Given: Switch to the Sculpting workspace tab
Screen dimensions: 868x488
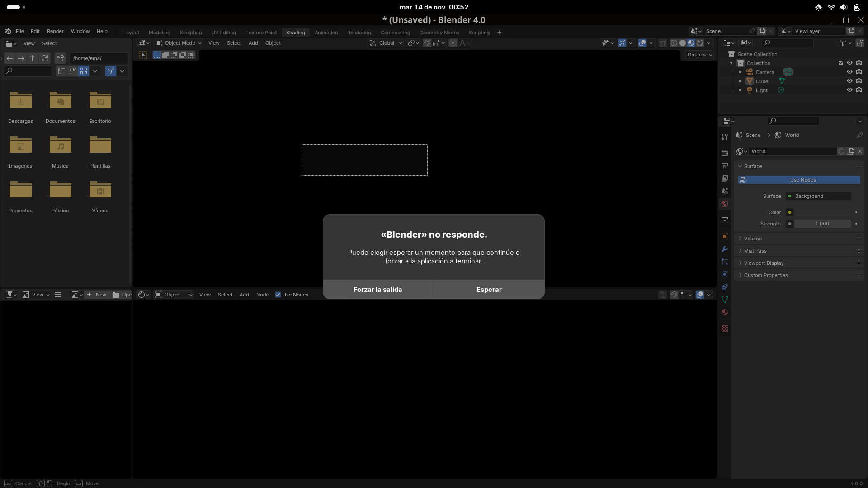Looking at the screenshot, I should point(191,33).
